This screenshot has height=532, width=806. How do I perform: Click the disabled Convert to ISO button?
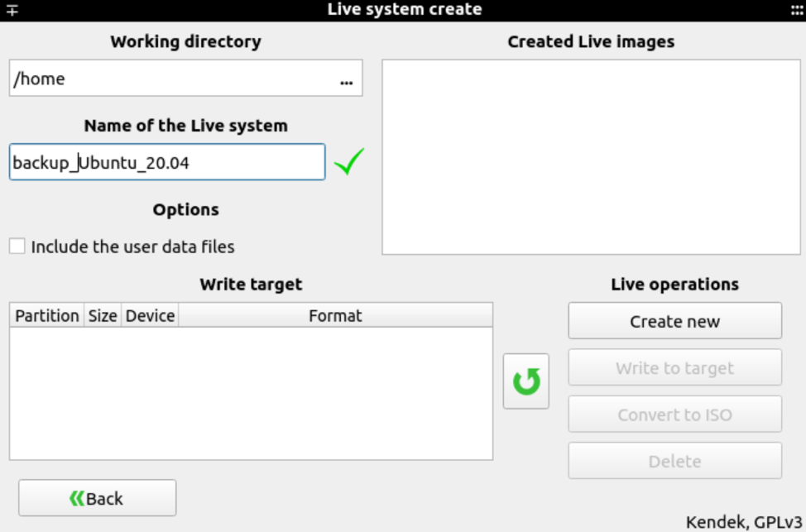point(674,414)
